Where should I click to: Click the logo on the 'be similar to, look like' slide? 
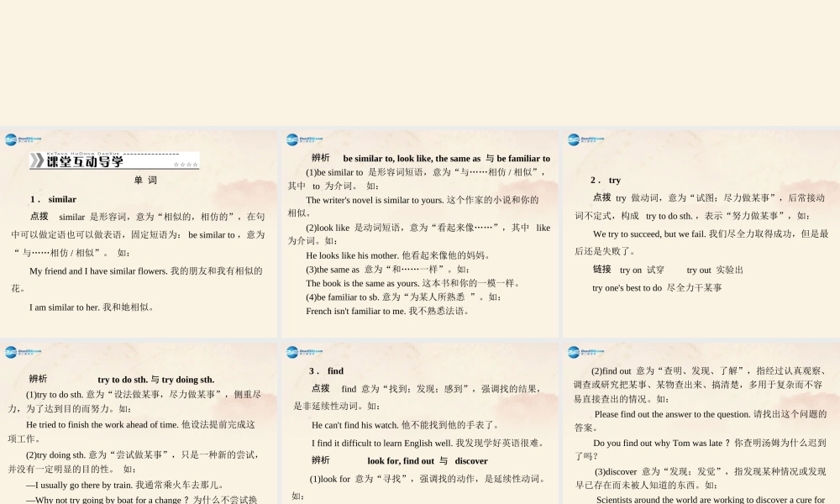[x=304, y=139]
